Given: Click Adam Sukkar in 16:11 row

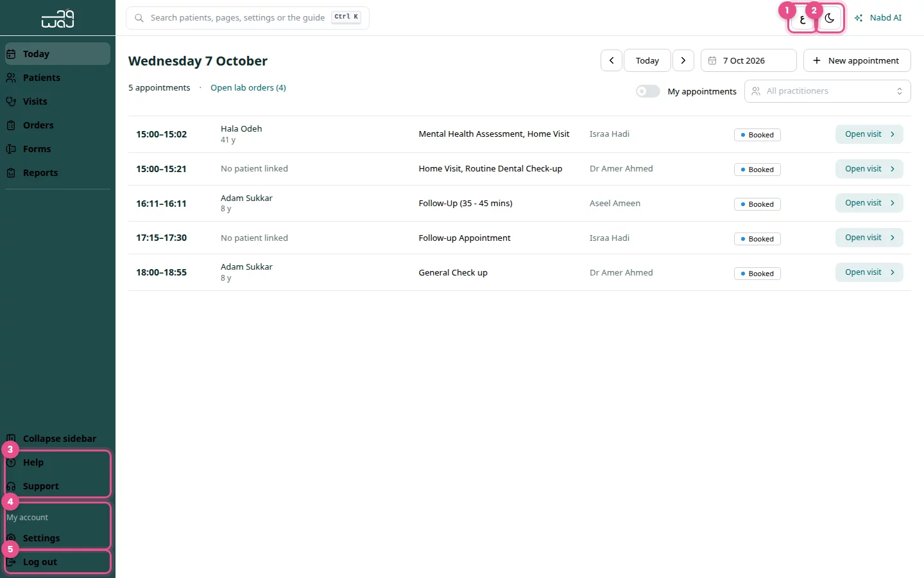Looking at the screenshot, I should [x=246, y=198].
